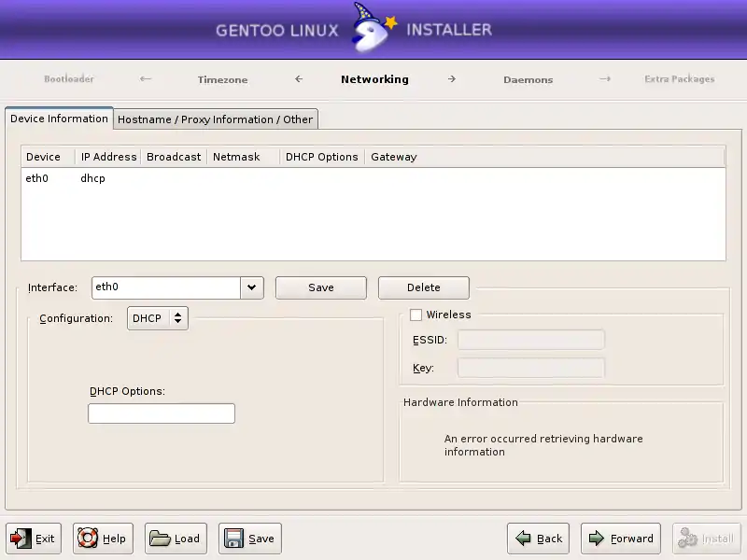Click inside the eth0 Interface text box
The image size is (747, 560).
tap(165, 287)
